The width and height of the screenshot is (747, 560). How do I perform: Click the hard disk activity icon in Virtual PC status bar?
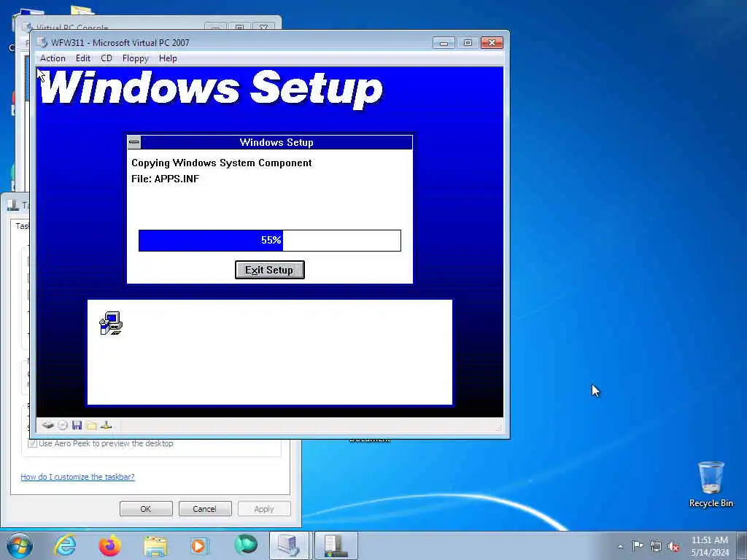point(47,425)
